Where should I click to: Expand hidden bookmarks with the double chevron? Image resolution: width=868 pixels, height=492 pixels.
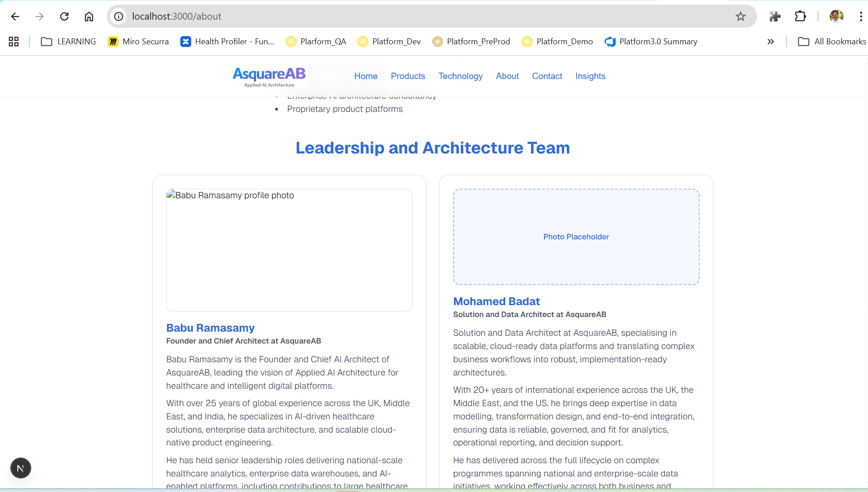(x=771, y=41)
